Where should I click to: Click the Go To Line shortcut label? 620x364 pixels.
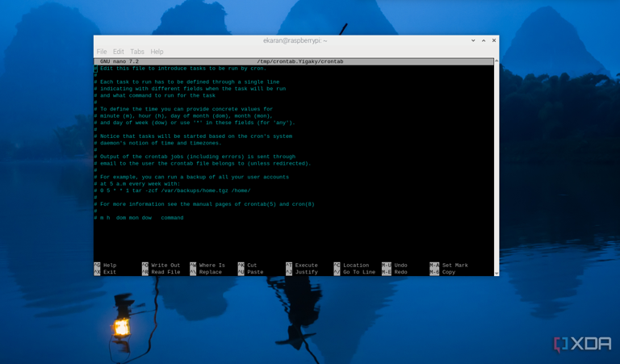point(354,272)
